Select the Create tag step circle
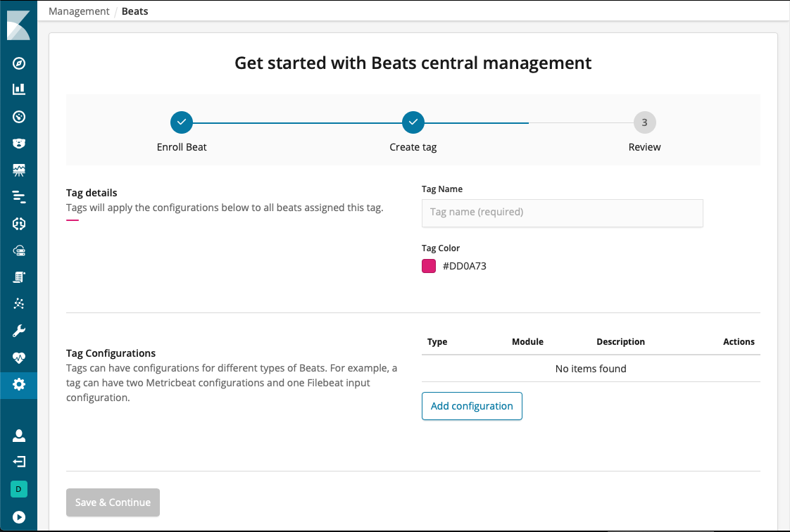790x532 pixels. 413,122
